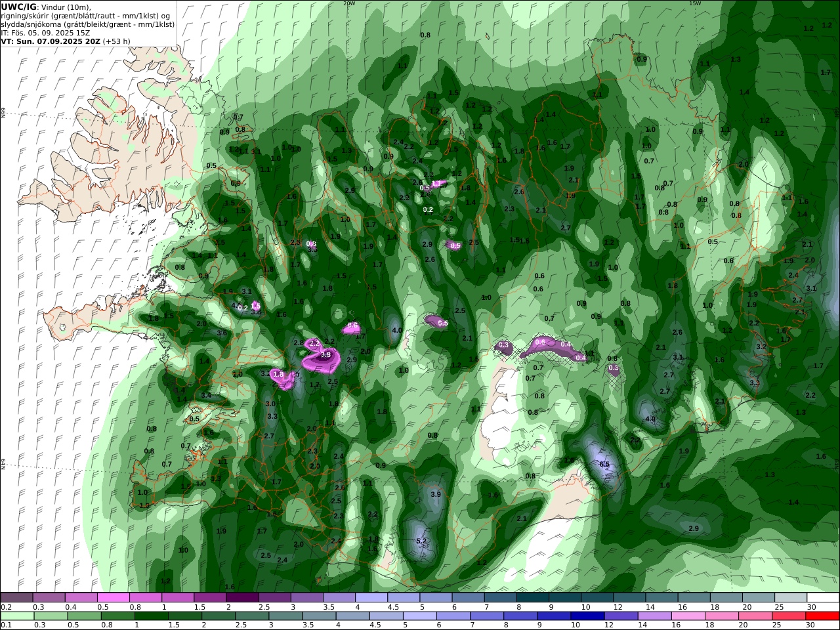Viewport: 840px width, 630px height.
Task: Click the bright pink snow swatch between 0.5 and 0.8
Action: (x=113, y=598)
